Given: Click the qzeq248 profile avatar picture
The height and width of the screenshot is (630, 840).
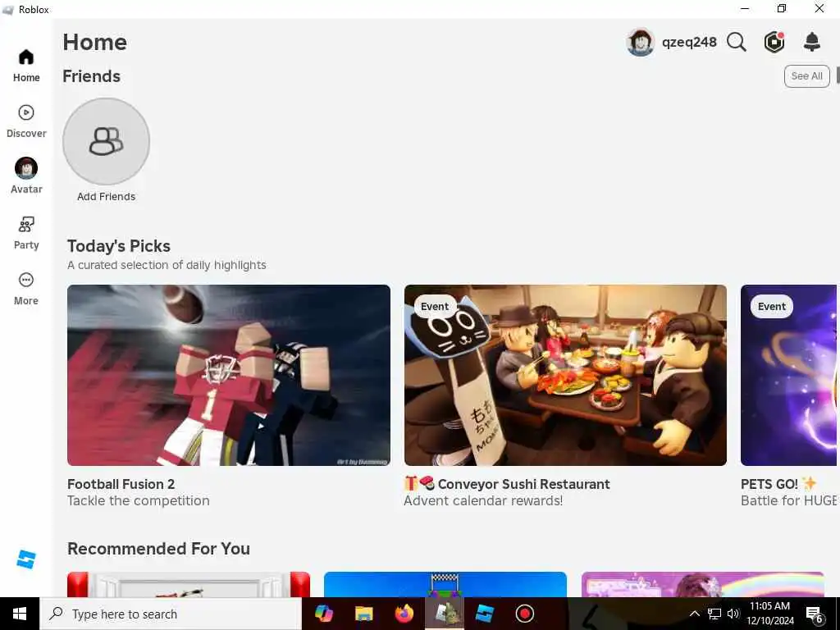Looking at the screenshot, I should point(640,42).
